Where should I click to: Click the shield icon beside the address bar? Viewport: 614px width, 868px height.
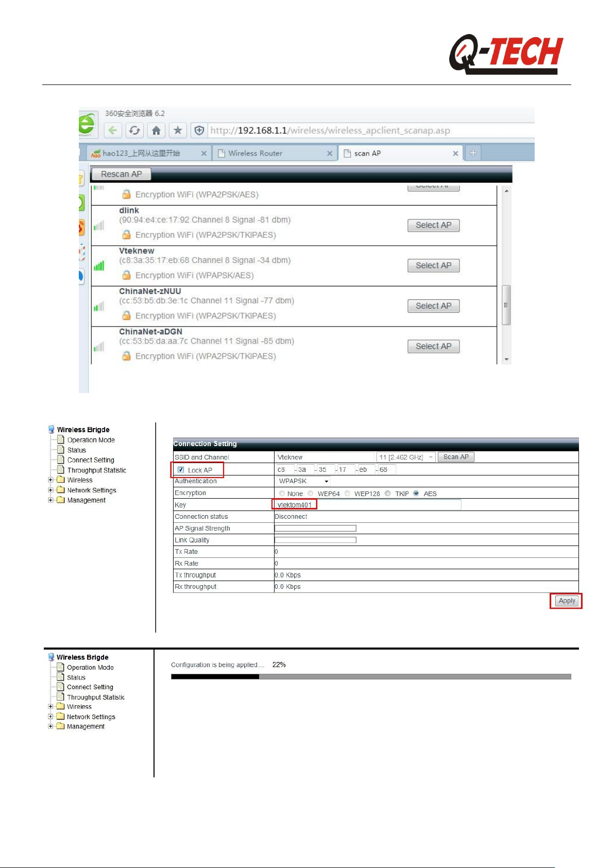[199, 130]
